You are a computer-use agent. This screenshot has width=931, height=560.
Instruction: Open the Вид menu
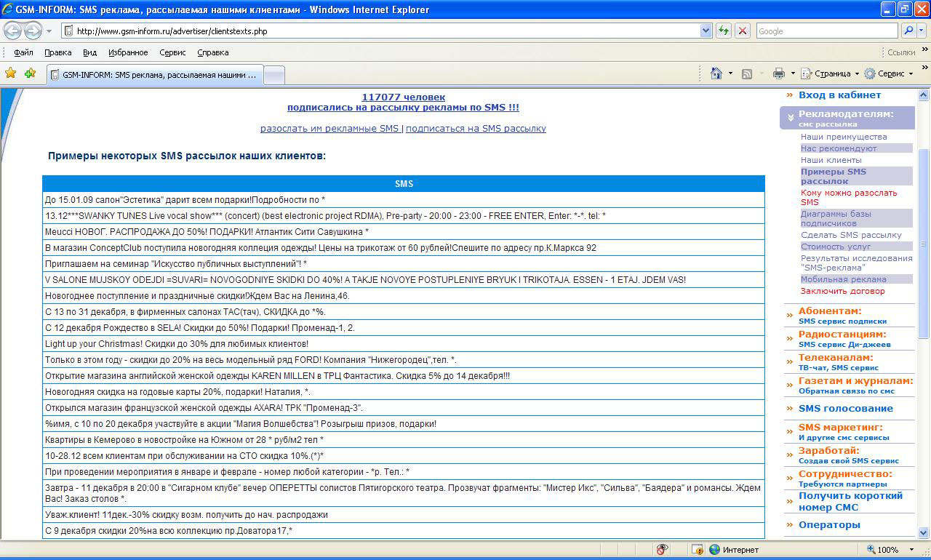tap(89, 52)
